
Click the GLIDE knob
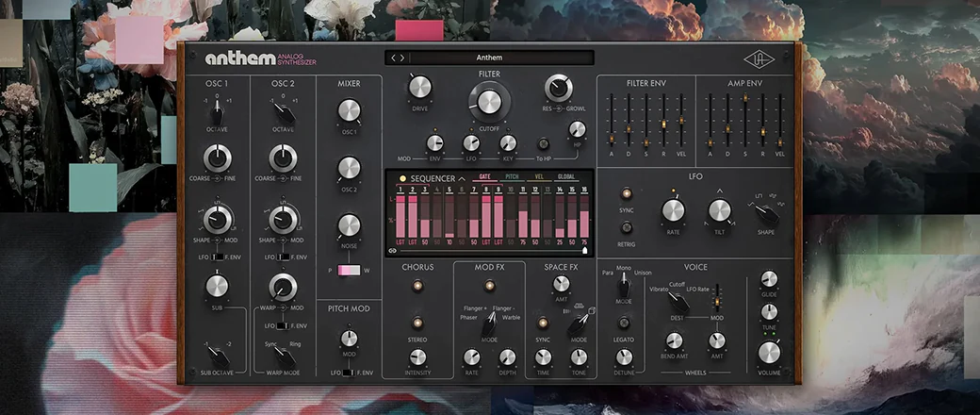pyautogui.click(x=769, y=279)
